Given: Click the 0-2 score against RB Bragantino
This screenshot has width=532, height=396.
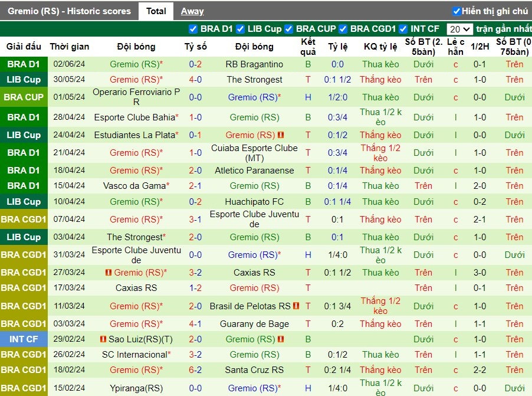Looking at the screenshot, I should (x=195, y=64).
